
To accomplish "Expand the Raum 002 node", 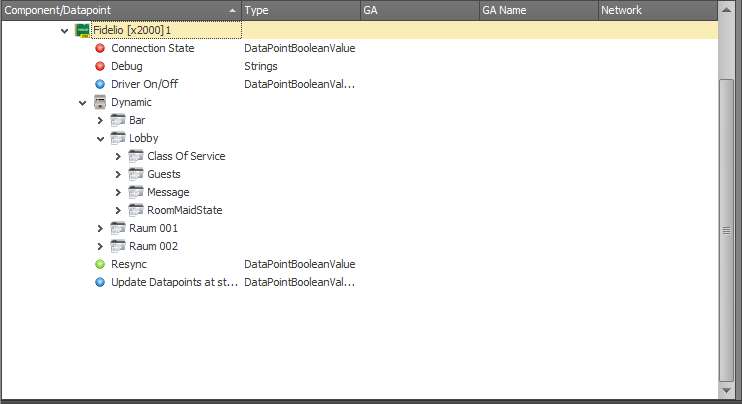I will [100, 246].
